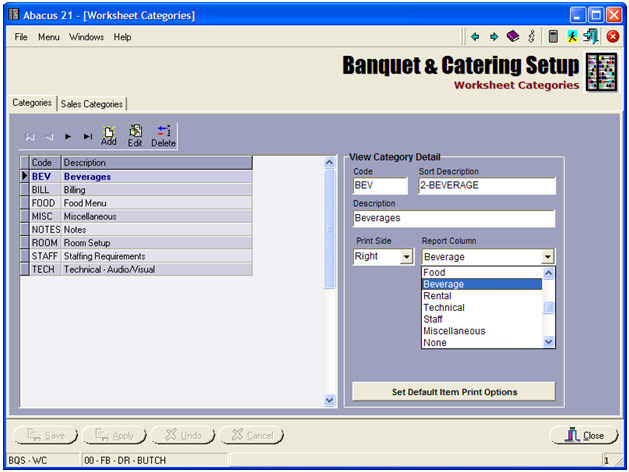Click the Code input field
This screenshot has width=629, height=472.
380,186
